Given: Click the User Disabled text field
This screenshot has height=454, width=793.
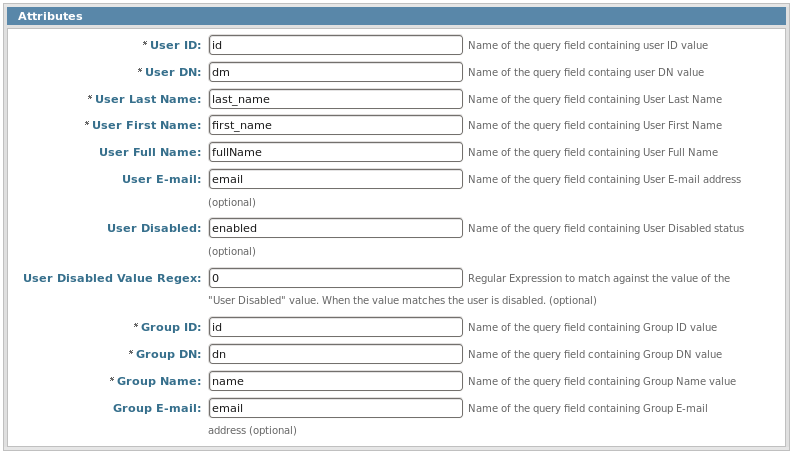Looking at the screenshot, I should point(335,228).
